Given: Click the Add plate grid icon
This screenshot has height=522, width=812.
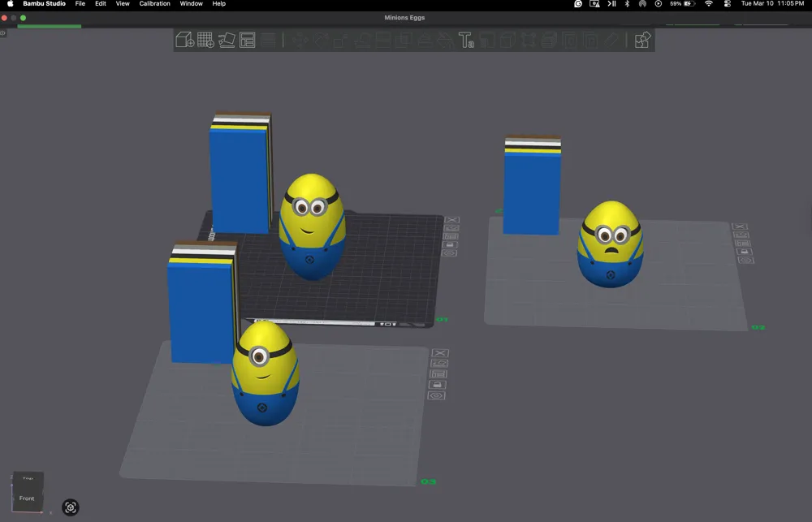Looking at the screenshot, I should click(x=205, y=40).
